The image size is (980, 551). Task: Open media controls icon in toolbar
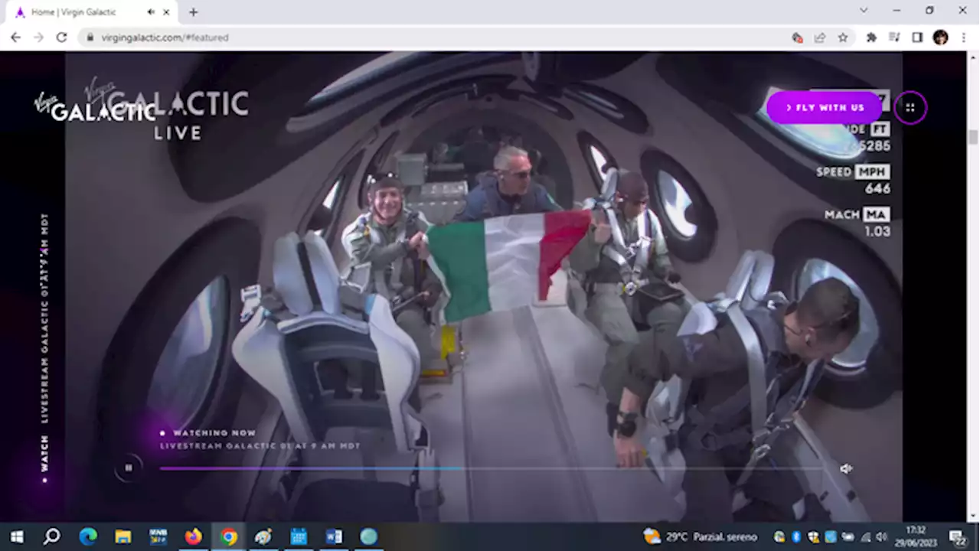[x=894, y=37]
